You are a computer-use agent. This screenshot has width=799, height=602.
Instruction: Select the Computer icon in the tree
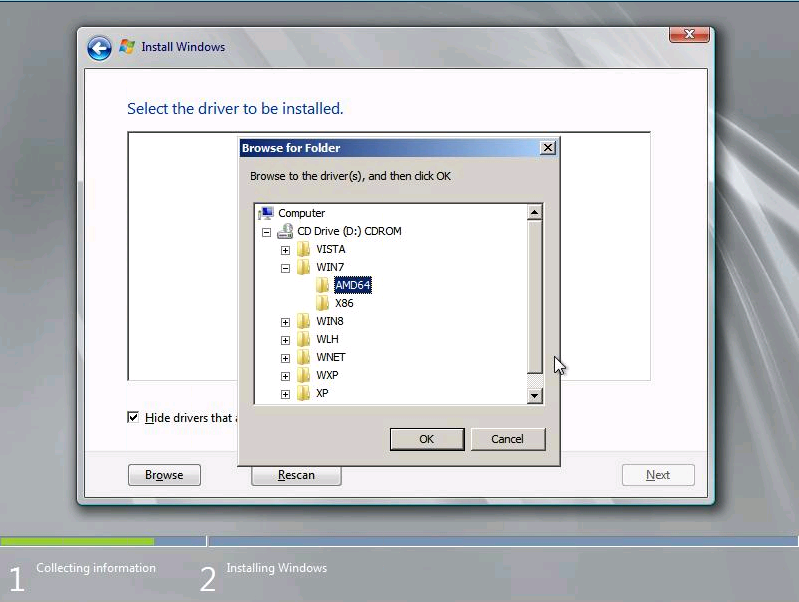[x=266, y=213]
